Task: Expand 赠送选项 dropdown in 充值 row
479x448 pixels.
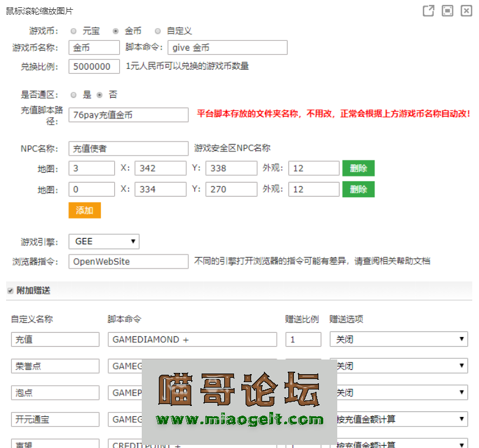Action: tap(398, 339)
